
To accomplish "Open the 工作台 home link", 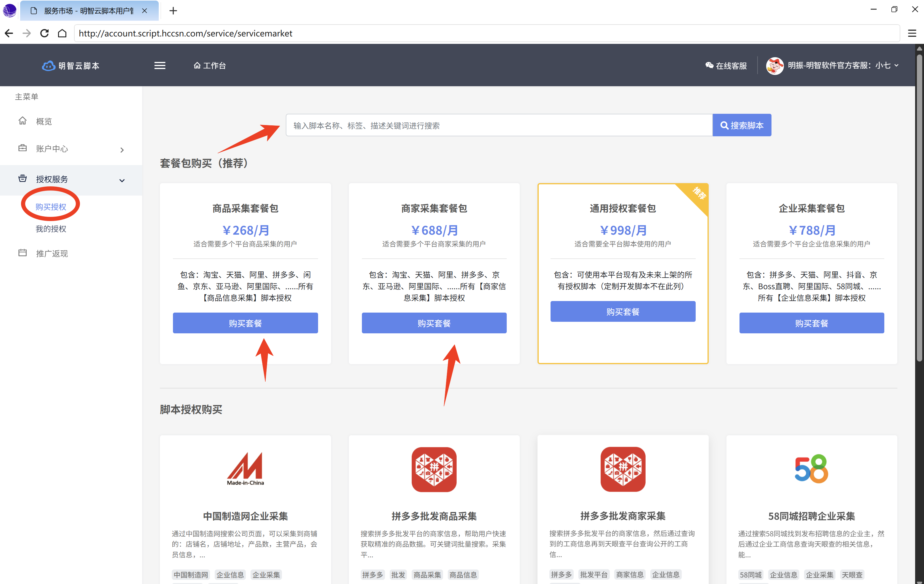I will point(209,66).
